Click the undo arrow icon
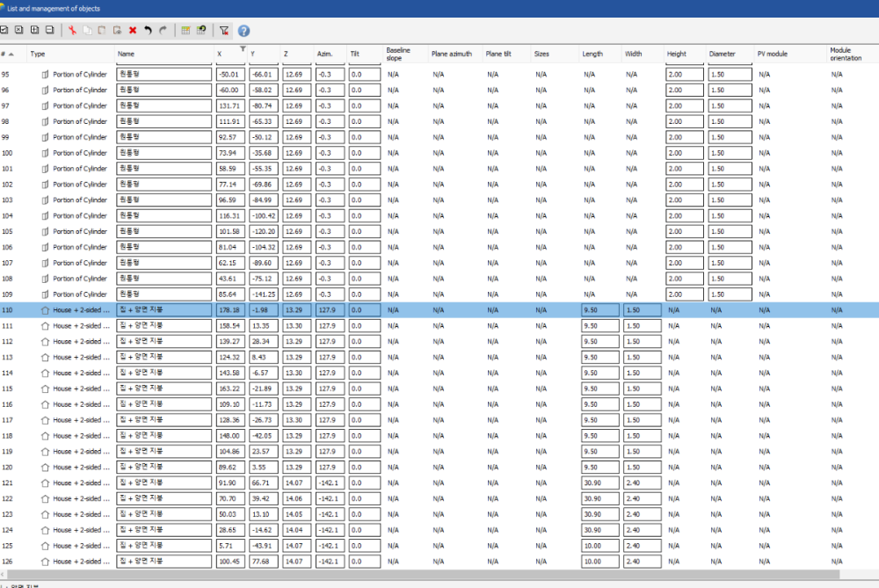 tap(148, 30)
